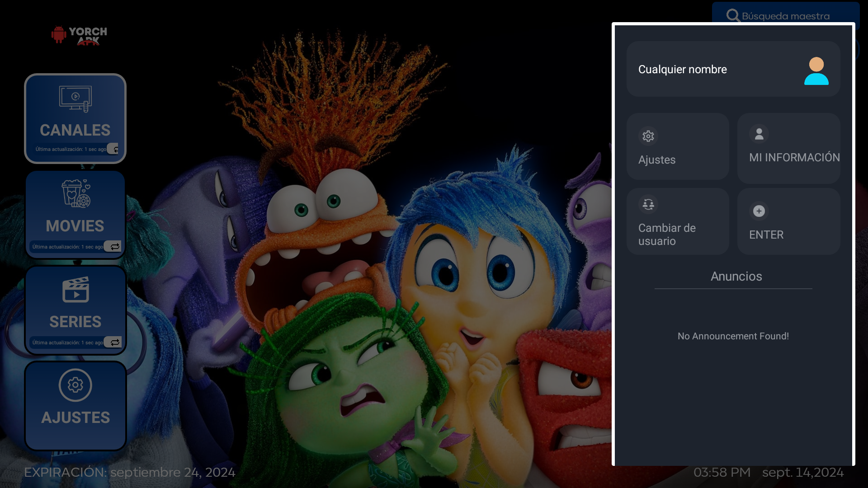Screen dimensions: 868x488
Task: Select MI INFORMACIÓN menu card
Action: tap(788, 148)
